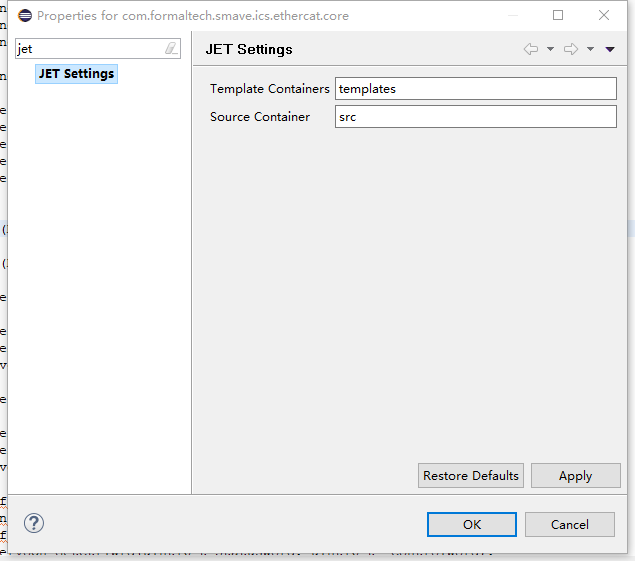Clear the filter text with eraser icon
This screenshot has height=561, width=635.
[x=171, y=49]
